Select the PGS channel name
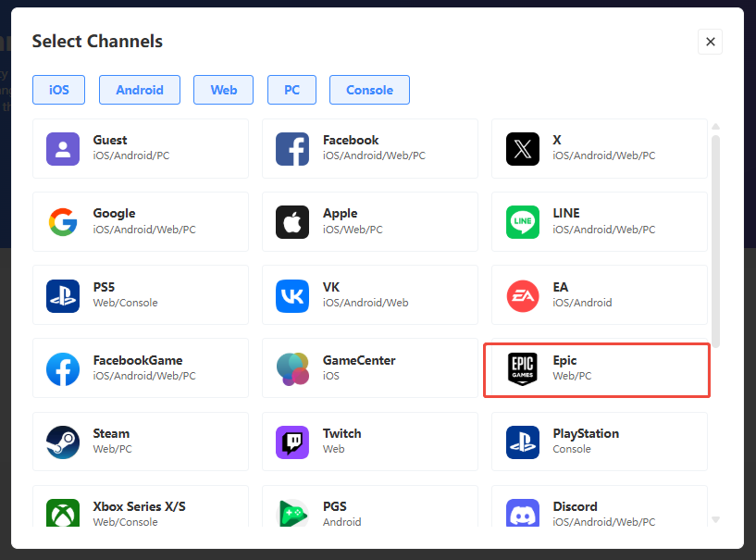Screen dimensions: 756x560 (335, 506)
